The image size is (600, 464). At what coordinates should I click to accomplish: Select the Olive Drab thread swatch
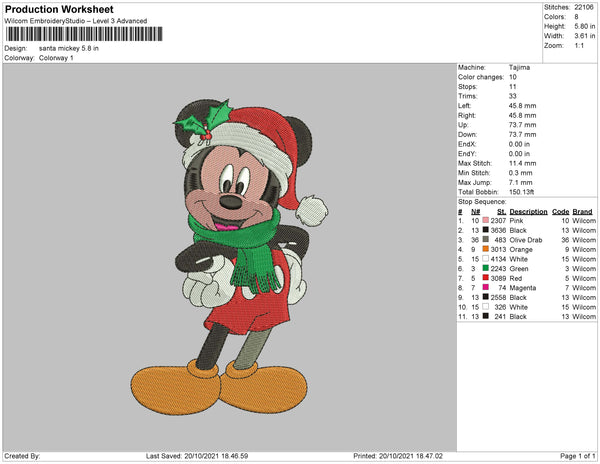485,240
